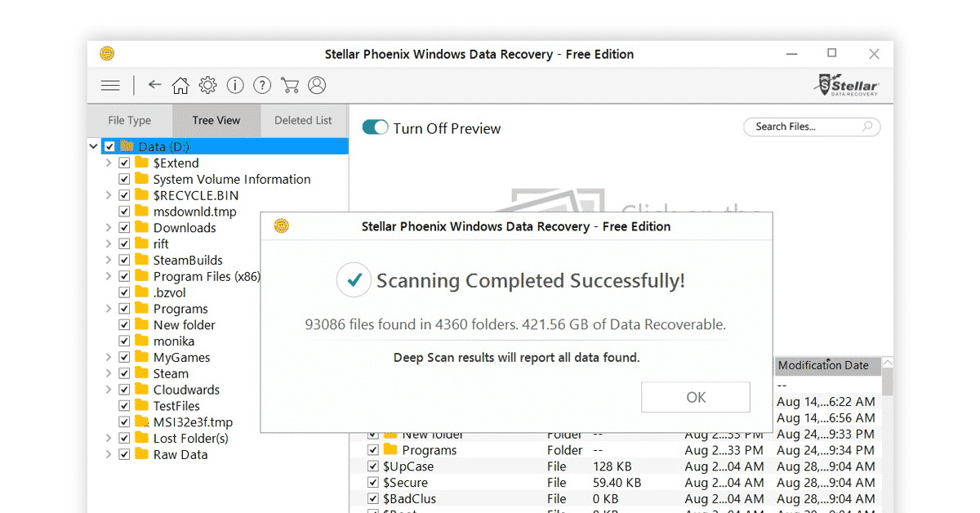Click the $Extend folder icon
The width and height of the screenshot is (980, 513).
tap(141, 163)
